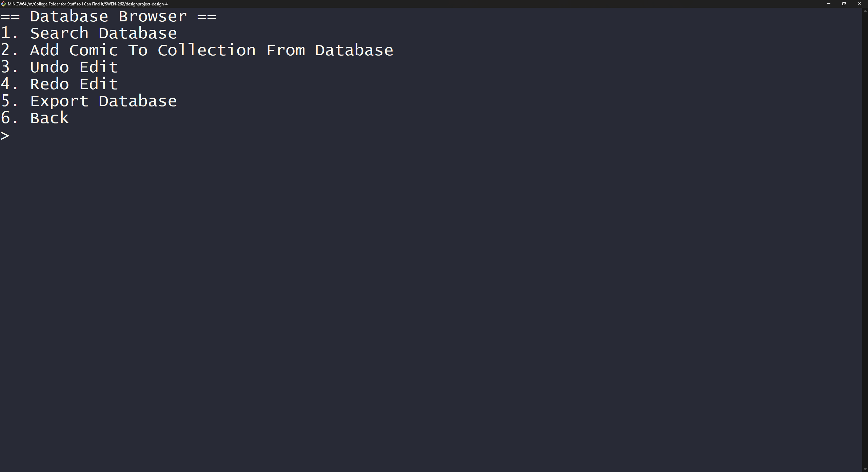This screenshot has width=868, height=472.
Task: Click the restore window button
Action: tap(844, 4)
